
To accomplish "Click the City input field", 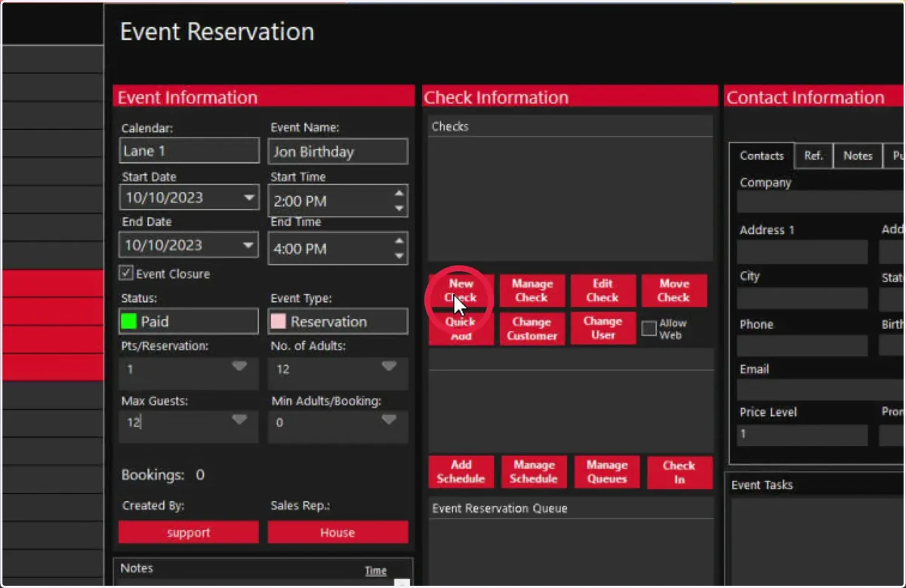I will (x=803, y=299).
